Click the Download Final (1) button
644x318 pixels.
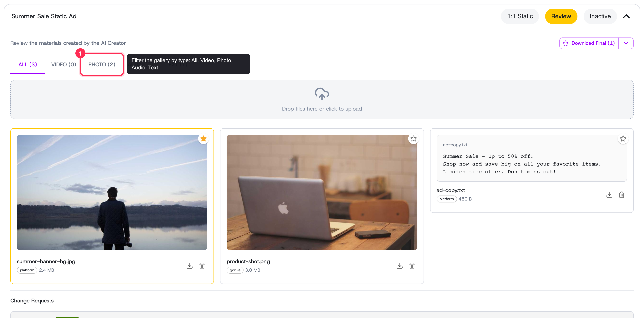click(589, 43)
